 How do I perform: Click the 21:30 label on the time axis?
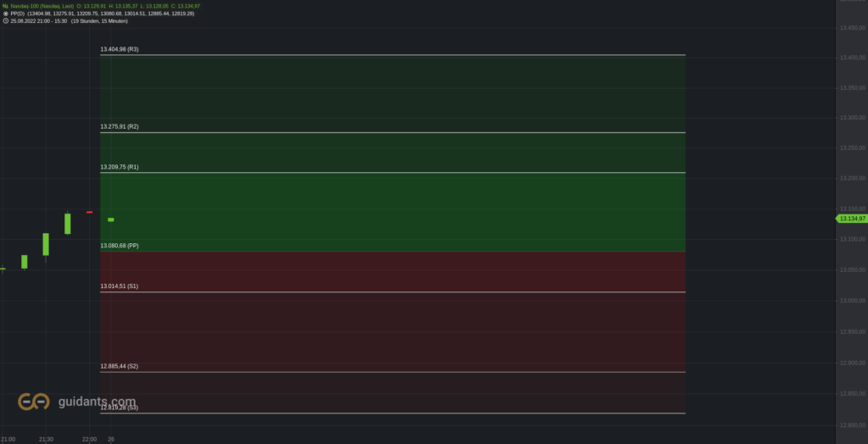[x=46, y=439]
